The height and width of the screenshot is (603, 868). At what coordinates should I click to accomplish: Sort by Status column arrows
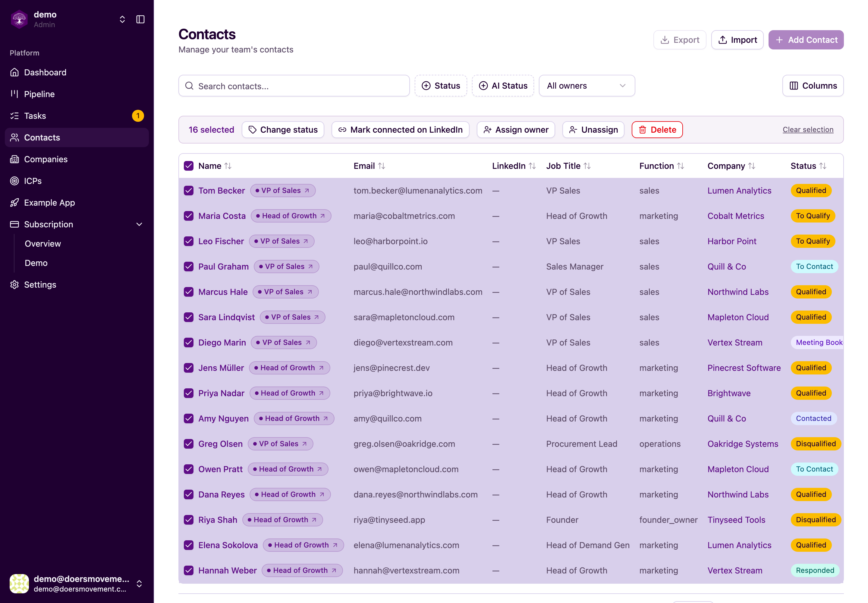click(x=823, y=166)
